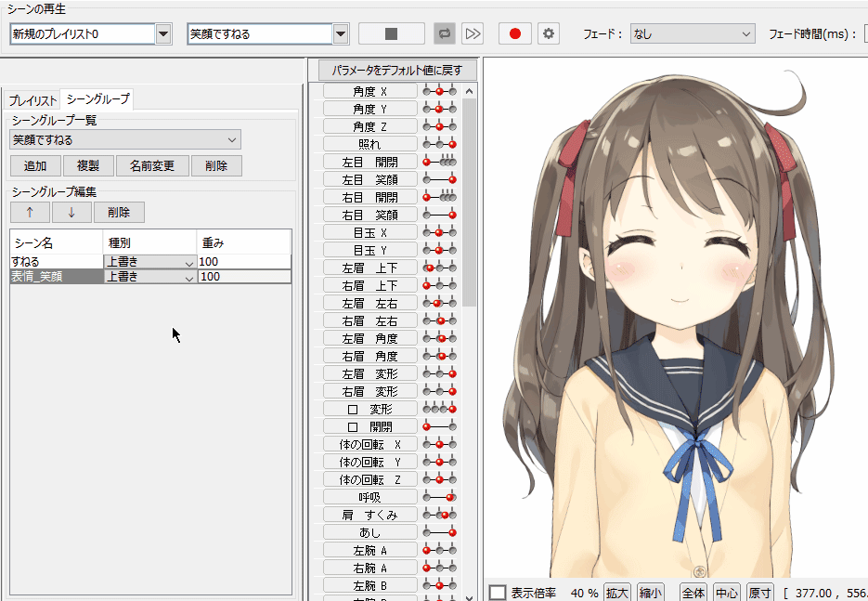The width and height of the screenshot is (868, 601).
Task: Click the 角度 Y parameter button
Action: click(369, 109)
